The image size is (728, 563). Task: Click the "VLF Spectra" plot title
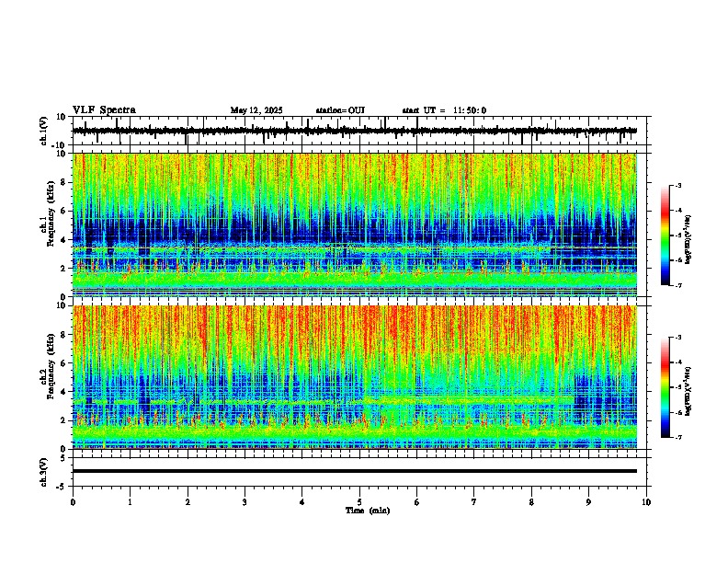[104, 109]
